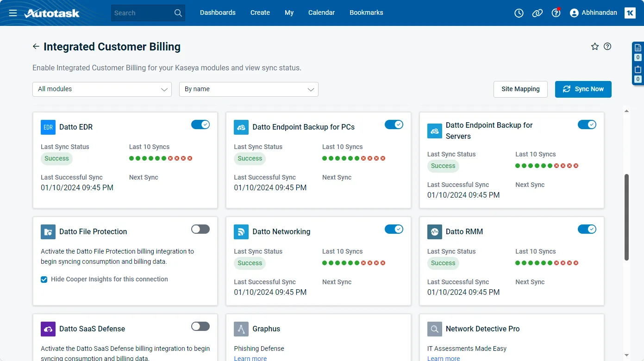Click the clock timer icon in header
The height and width of the screenshot is (361, 644).
coord(519,13)
